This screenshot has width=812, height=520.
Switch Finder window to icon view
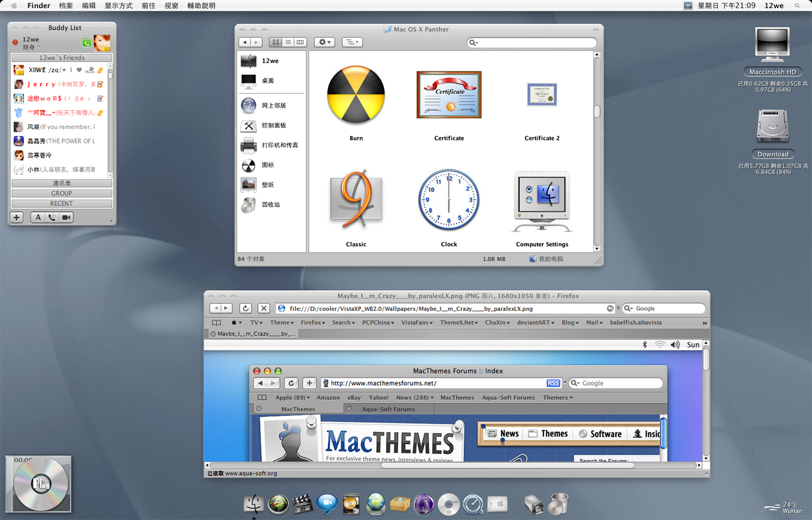click(x=276, y=42)
